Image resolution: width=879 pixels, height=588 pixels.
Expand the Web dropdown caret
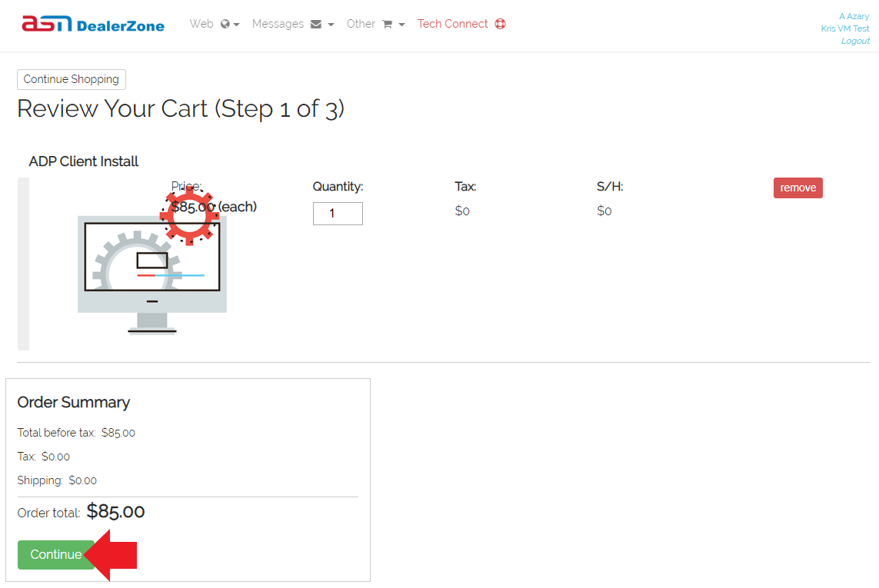coord(237,25)
